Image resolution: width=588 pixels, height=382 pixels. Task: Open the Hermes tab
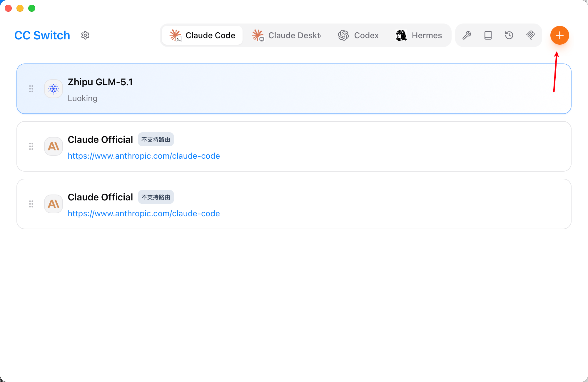tap(419, 35)
